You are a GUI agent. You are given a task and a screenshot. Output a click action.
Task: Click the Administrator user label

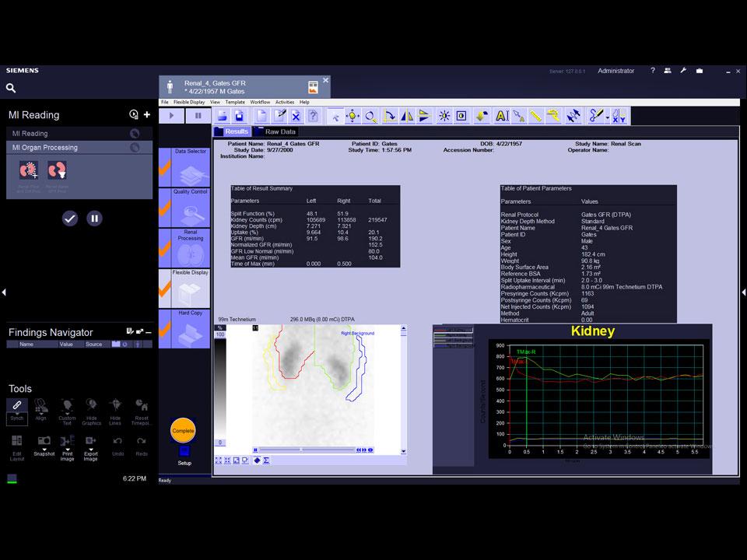pyautogui.click(x=616, y=71)
